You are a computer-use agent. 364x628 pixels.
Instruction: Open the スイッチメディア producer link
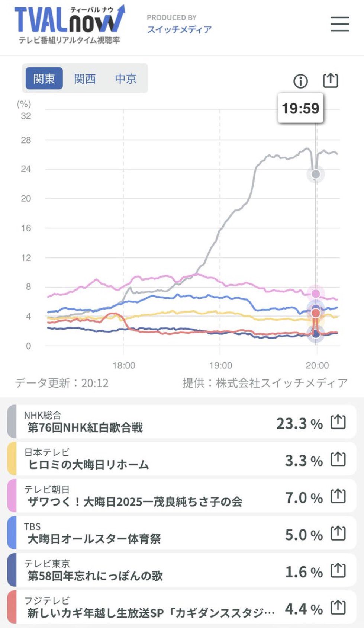tap(179, 29)
